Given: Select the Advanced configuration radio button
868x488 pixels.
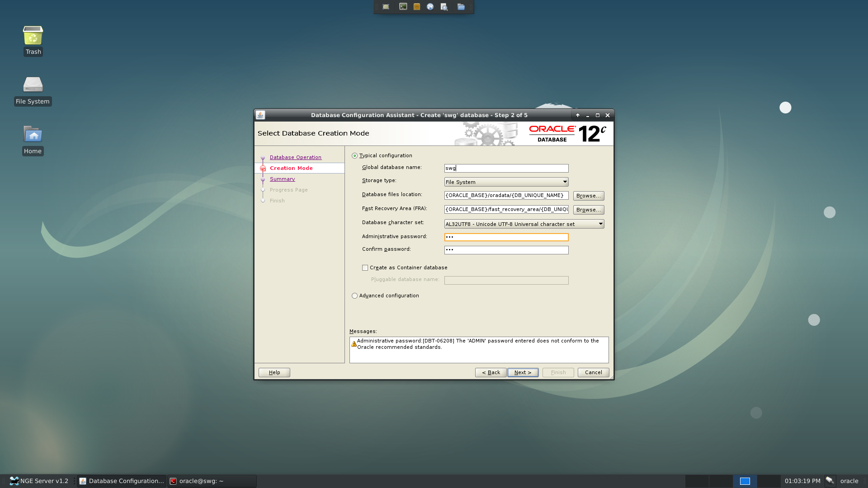Looking at the screenshot, I should tap(354, 296).
